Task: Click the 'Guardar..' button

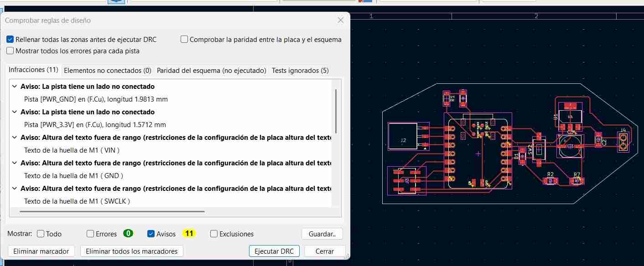Action: click(322, 234)
